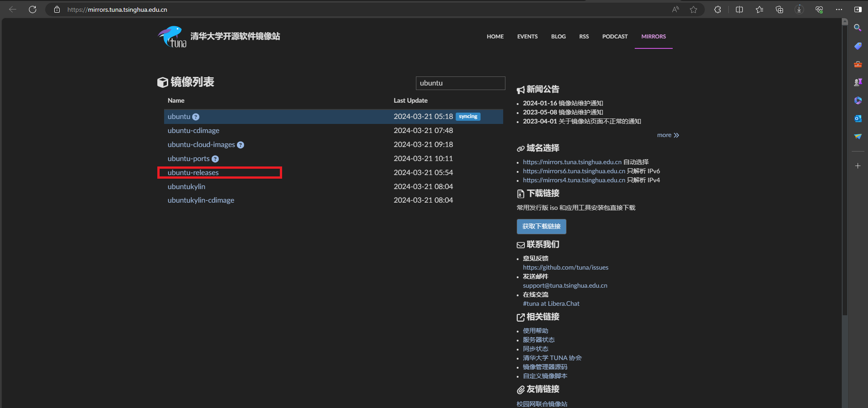Open github.com/tuna/issues feedback link
This screenshot has height=408, width=868.
click(x=566, y=267)
